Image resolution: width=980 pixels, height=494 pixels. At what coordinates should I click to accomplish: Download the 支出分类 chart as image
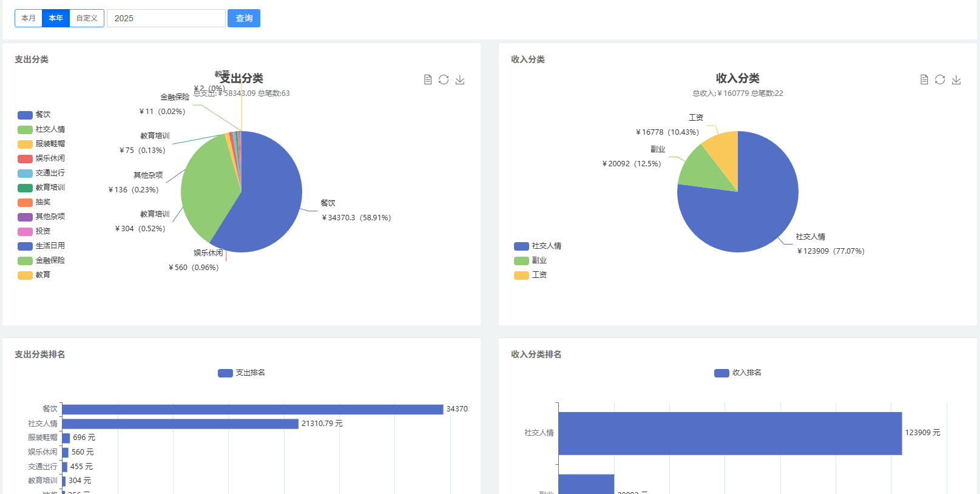click(x=460, y=80)
